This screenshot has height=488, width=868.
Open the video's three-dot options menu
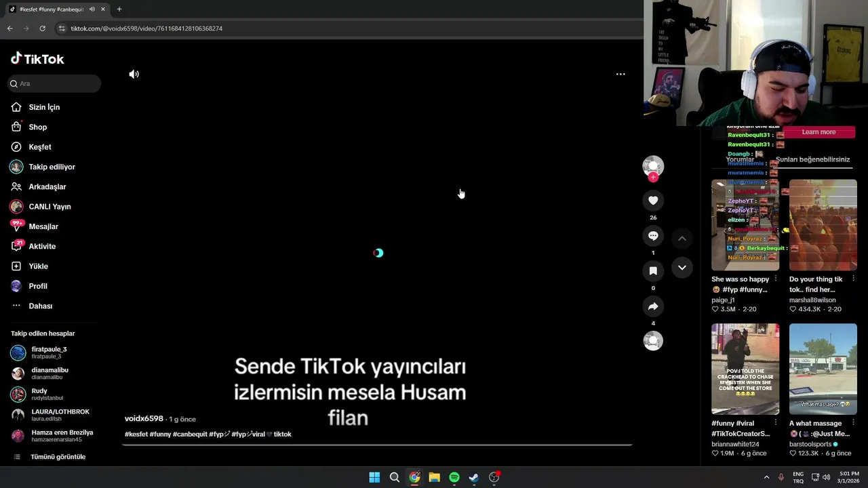(x=620, y=74)
